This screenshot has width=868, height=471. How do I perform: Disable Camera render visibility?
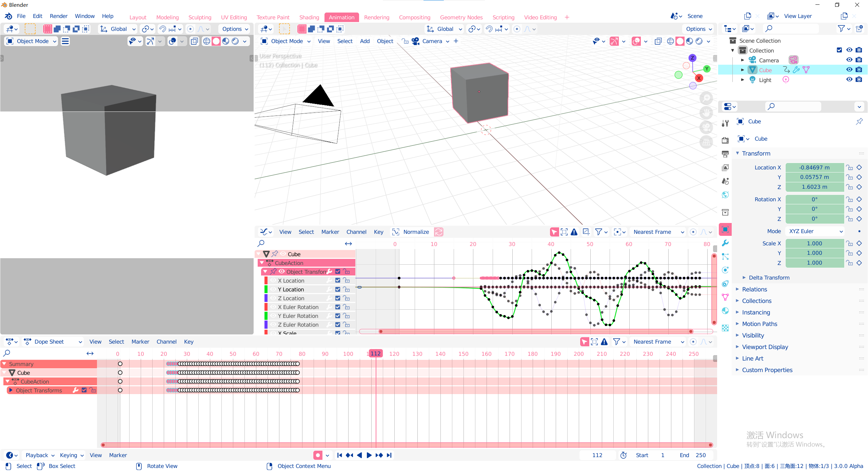pyautogui.click(x=859, y=60)
